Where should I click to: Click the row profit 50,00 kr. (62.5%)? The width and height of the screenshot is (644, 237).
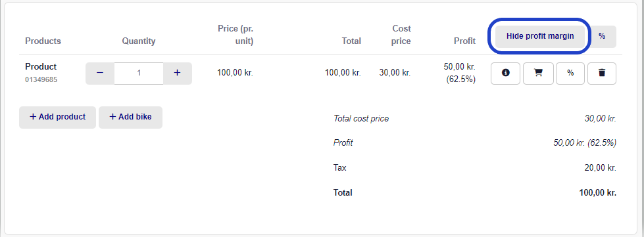point(460,73)
